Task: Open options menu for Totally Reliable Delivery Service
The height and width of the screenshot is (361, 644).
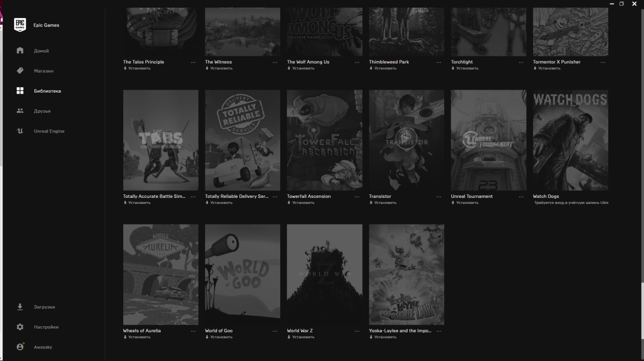Action: pyautogui.click(x=275, y=197)
